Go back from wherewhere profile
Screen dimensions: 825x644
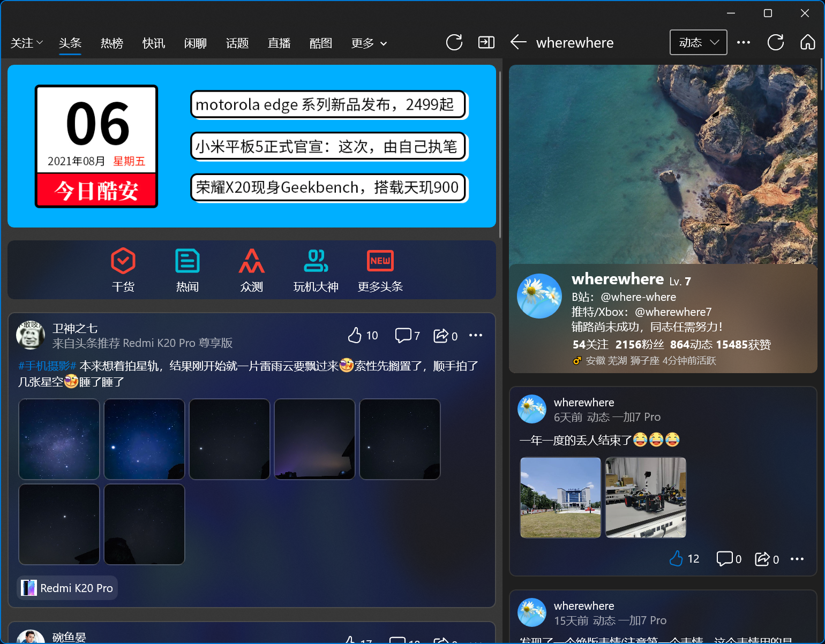tap(518, 42)
